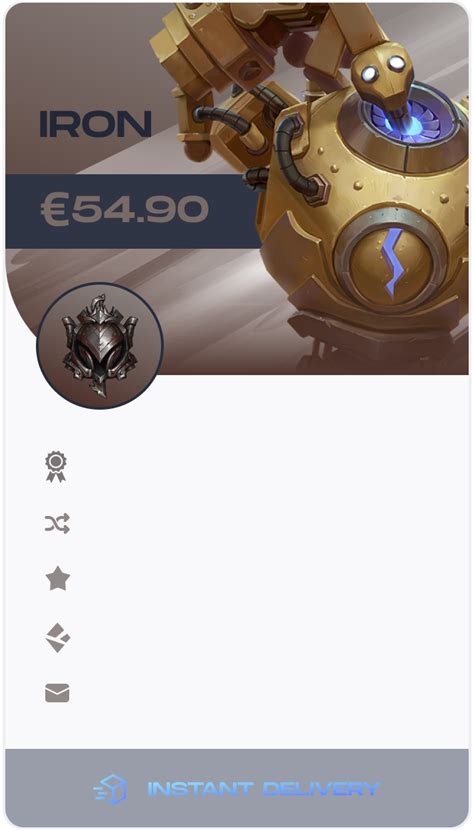Click Blitzcrank's right glowing eye
This screenshot has height=830, width=474.
pyautogui.click(x=396, y=63)
